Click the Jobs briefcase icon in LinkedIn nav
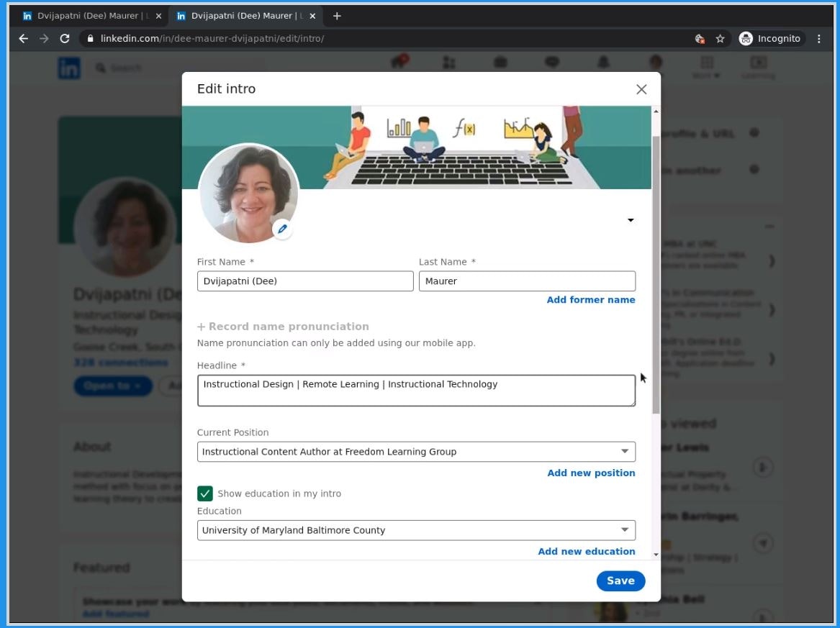The width and height of the screenshot is (840, 628). [500, 63]
